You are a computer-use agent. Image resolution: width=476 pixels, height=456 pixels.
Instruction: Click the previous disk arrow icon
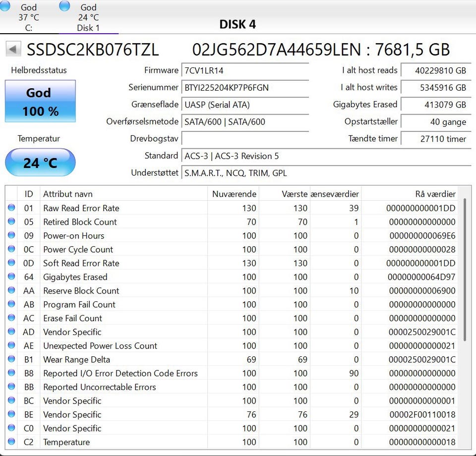click(x=13, y=50)
